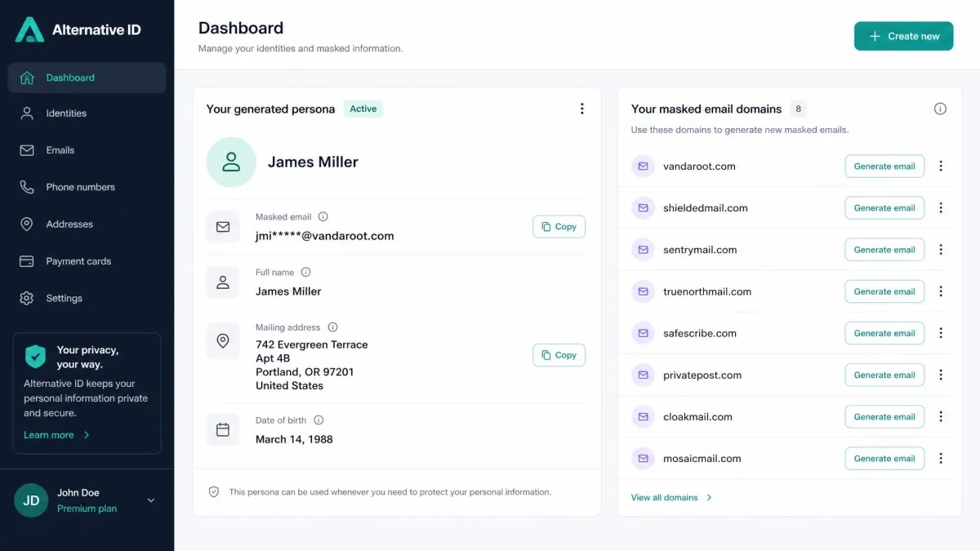The image size is (980, 551).
Task: Open the three-dot menu for safescribe.com
Action: coord(941,333)
